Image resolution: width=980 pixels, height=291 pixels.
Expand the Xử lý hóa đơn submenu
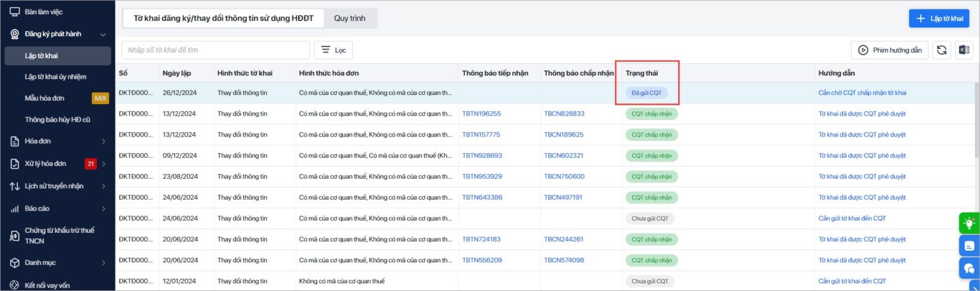[x=104, y=164]
